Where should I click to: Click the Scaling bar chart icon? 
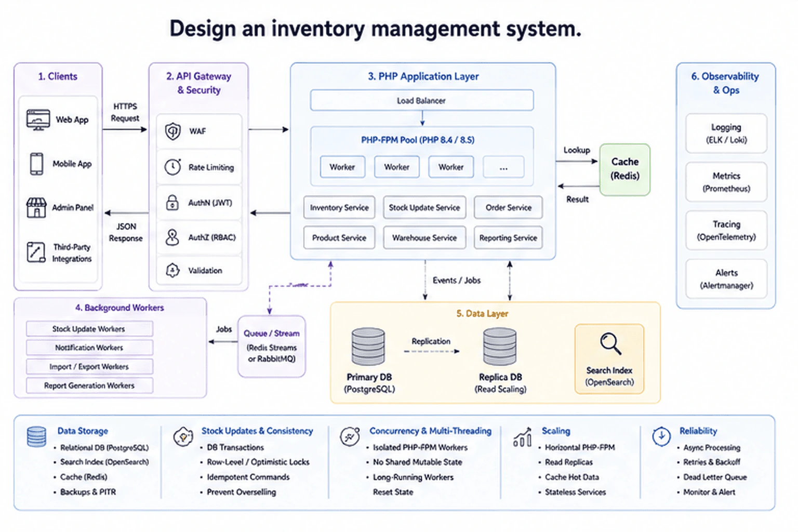pos(522,437)
